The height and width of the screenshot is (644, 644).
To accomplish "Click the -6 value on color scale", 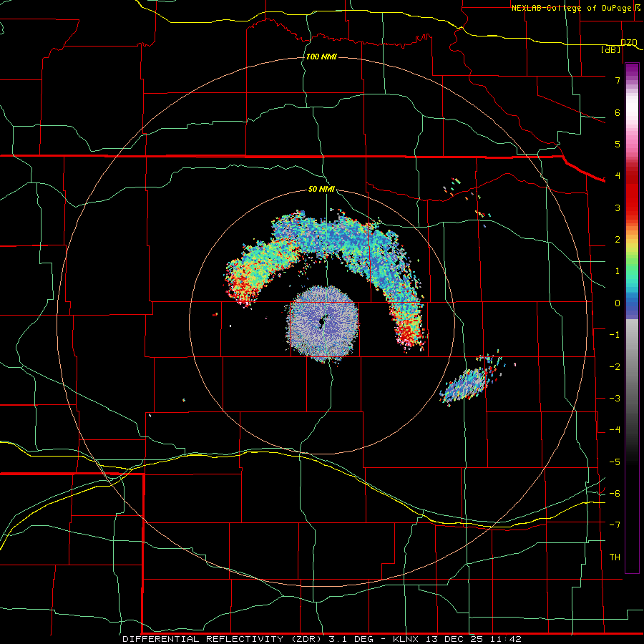I will point(615,494).
